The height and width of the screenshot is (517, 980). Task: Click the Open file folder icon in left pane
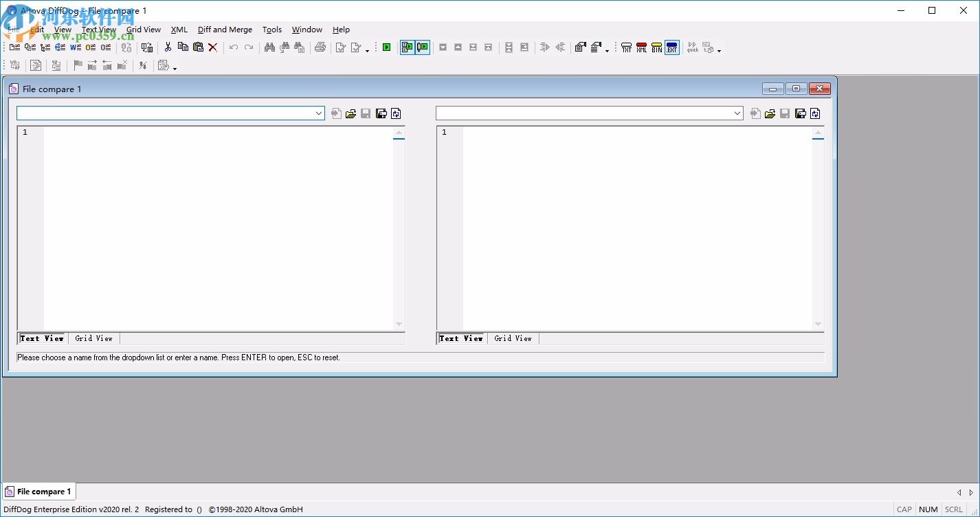pyautogui.click(x=351, y=113)
